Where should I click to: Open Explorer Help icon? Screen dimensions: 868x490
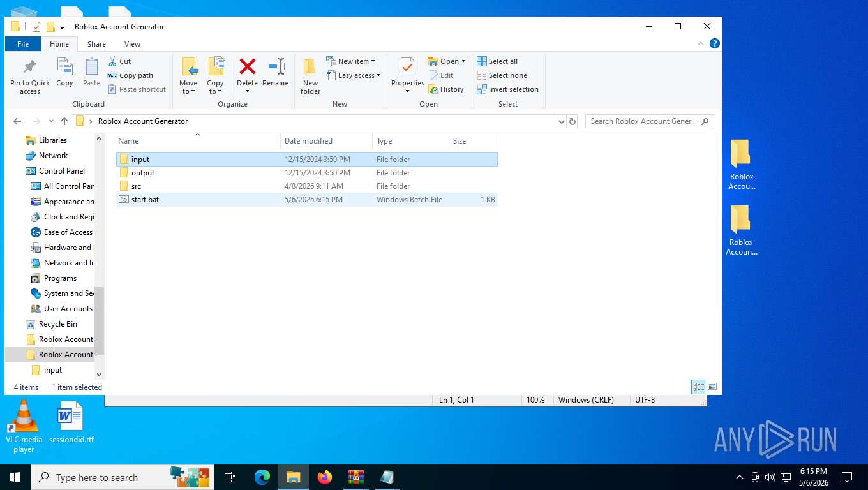[x=715, y=43]
